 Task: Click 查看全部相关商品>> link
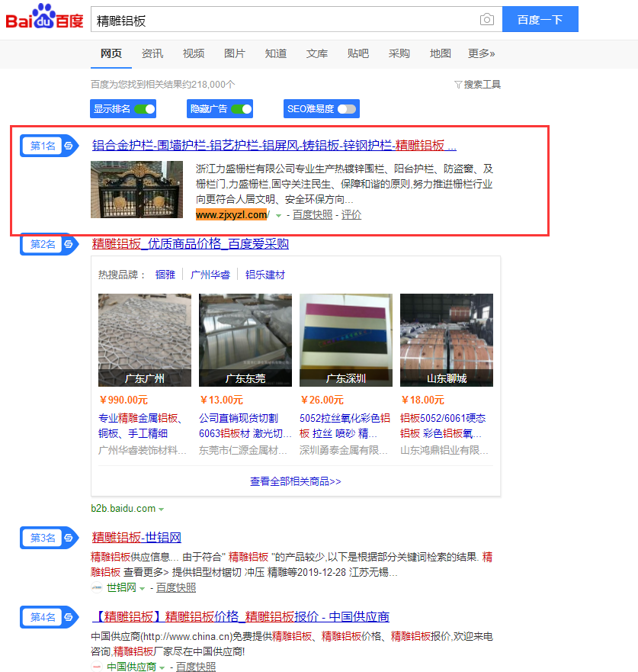(296, 481)
